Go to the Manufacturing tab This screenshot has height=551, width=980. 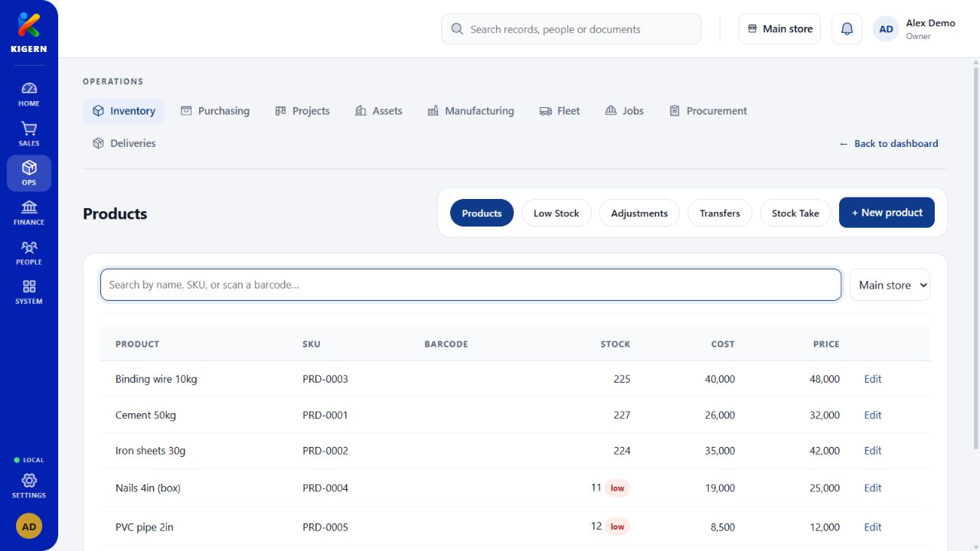(x=471, y=111)
